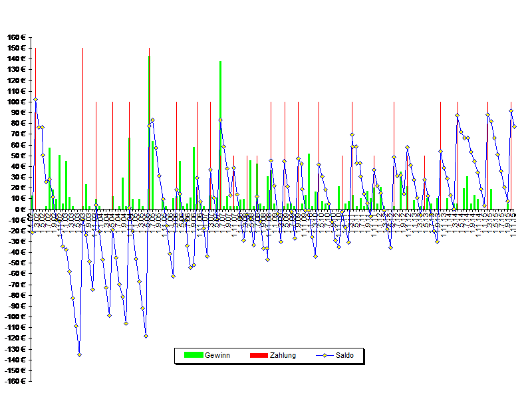
Task: Pick the lowest Saldo marker near -135 €
Action: point(79,354)
